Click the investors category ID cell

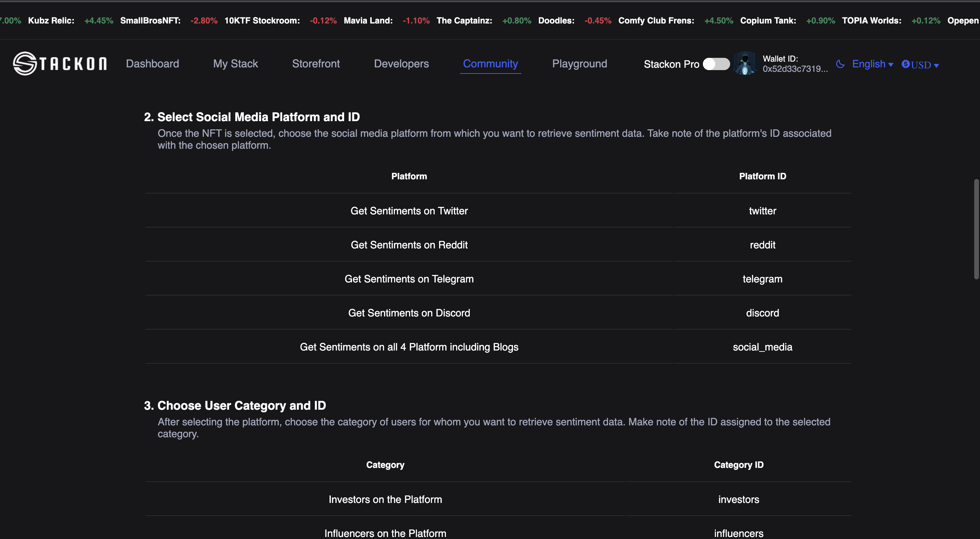point(738,500)
